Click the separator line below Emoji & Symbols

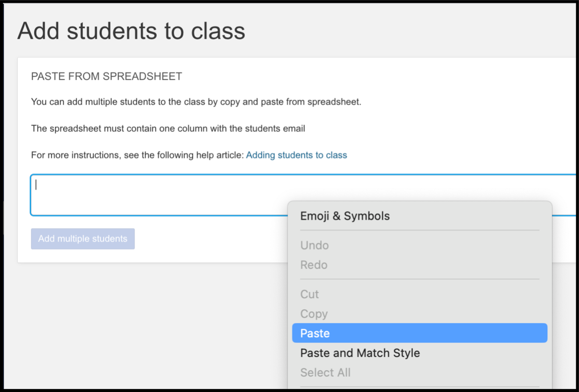coord(420,230)
